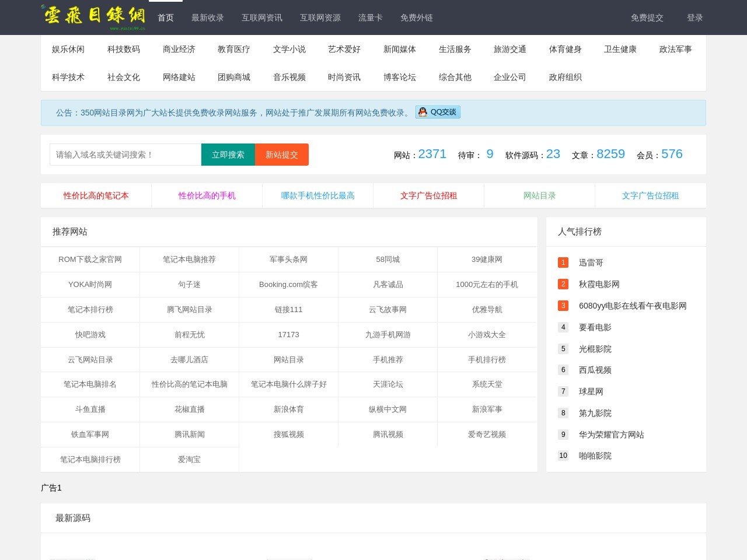Open the 腾讯视频 recommended site
The height and width of the screenshot is (560, 747).
point(388,435)
